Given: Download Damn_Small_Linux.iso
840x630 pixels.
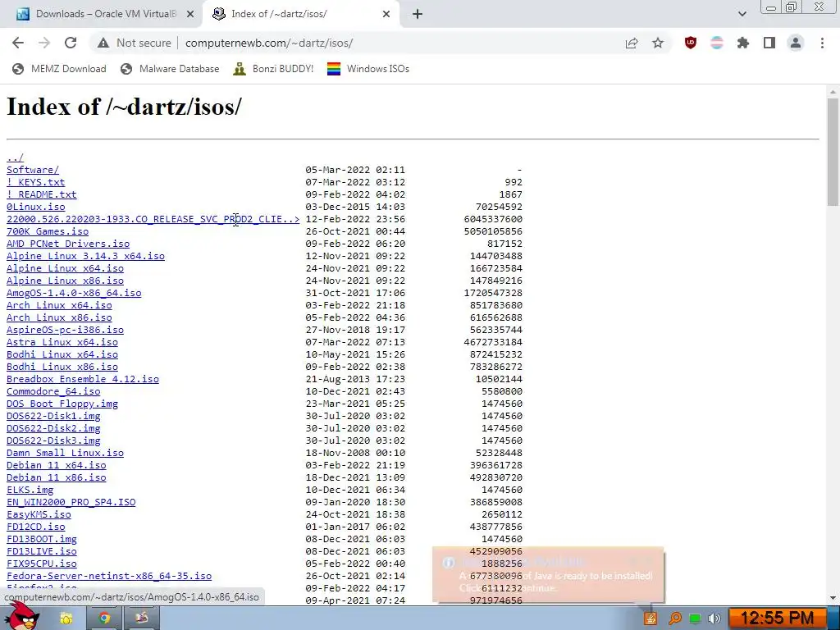Looking at the screenshot, I should 65,453.
